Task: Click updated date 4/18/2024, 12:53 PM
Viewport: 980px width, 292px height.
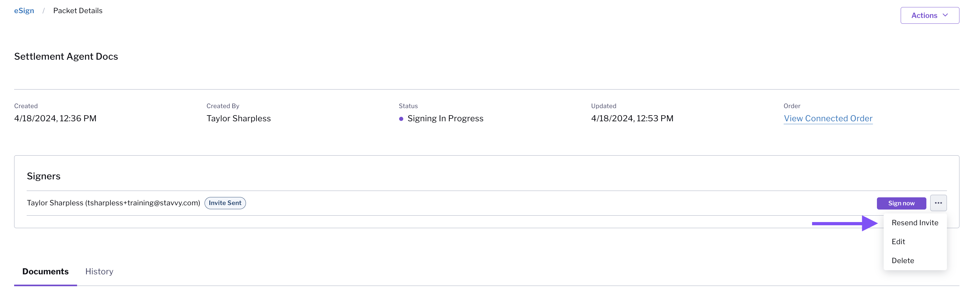Action: tap(632, 118)
